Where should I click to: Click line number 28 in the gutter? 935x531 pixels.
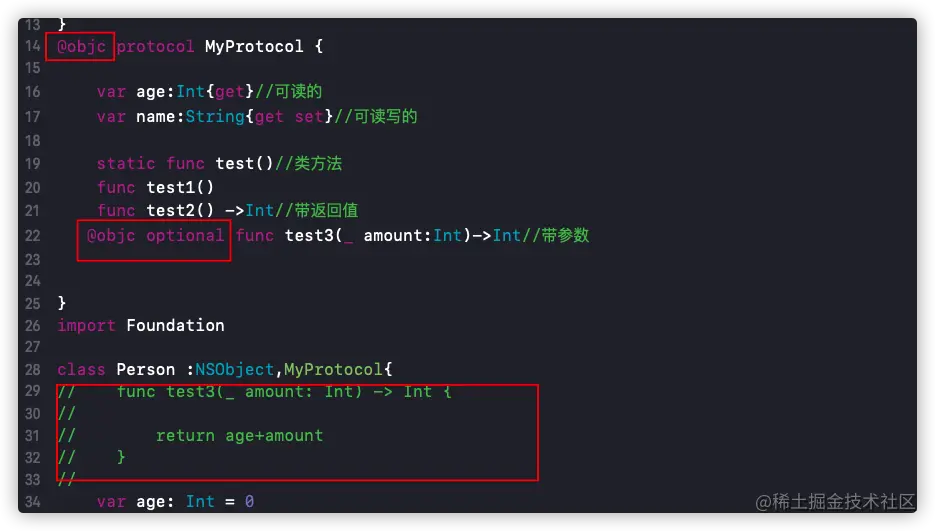coord(32,370)
